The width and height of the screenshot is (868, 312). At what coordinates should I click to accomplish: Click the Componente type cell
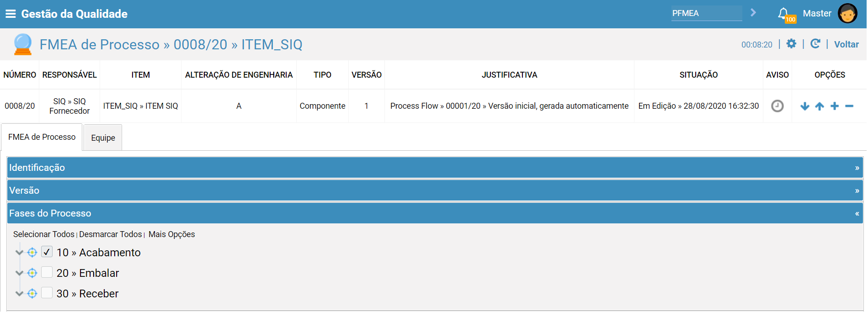[322, 106]
